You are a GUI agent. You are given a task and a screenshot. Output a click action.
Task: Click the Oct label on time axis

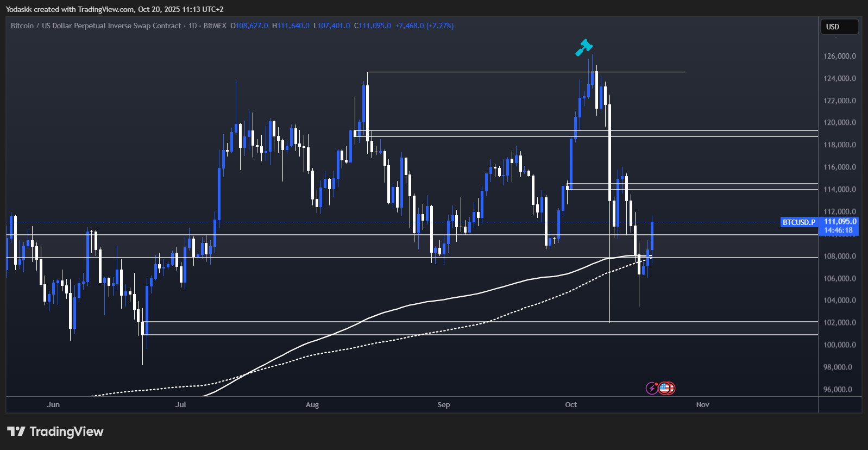point(571,404)
